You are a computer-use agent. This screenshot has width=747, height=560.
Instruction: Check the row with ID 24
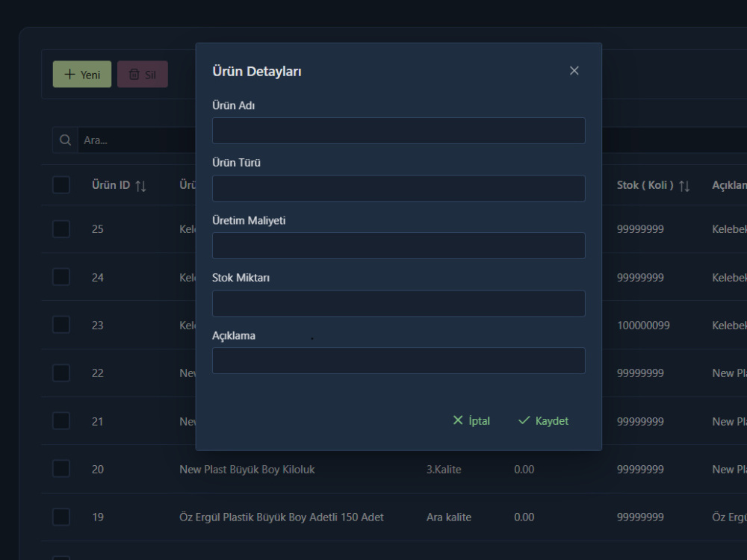pyautogui.click(x=61, y=277)
